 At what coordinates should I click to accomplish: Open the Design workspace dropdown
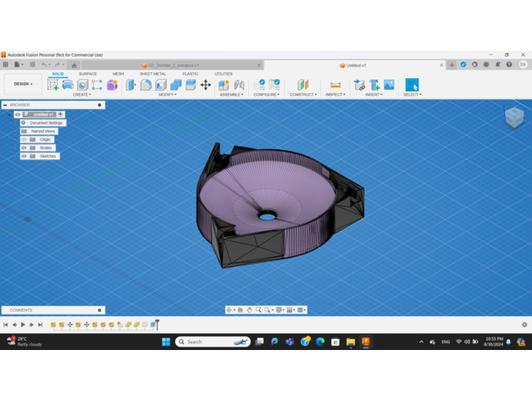[21, 84]
